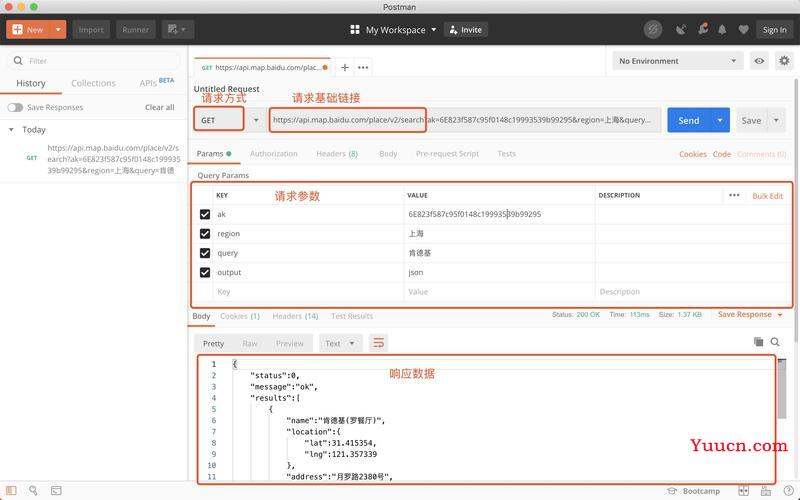Open a new request tab with plus

(345, 67)
